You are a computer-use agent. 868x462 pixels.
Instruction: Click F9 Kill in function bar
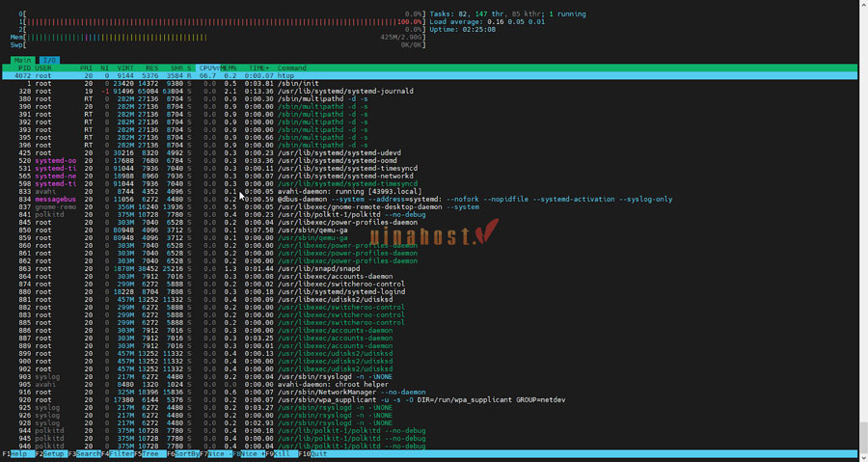280,453
